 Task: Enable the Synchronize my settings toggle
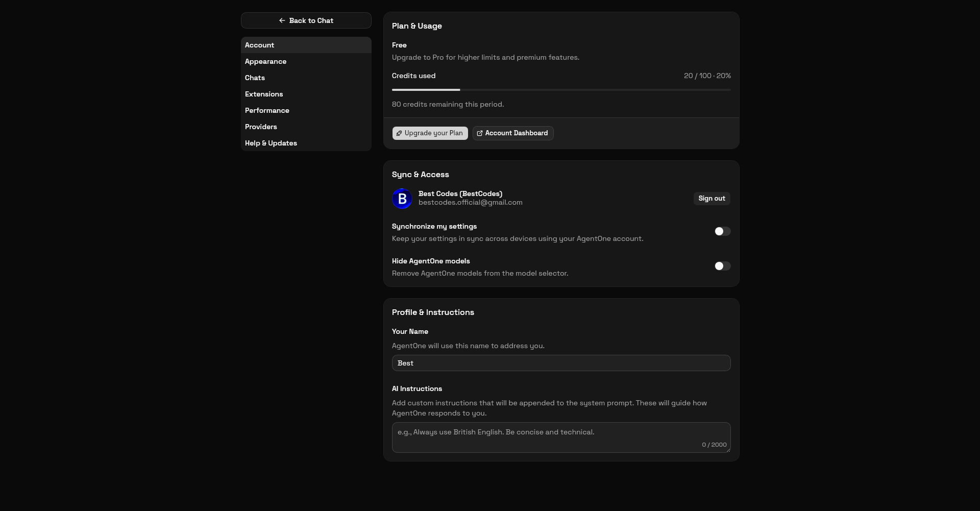coord(722,231)
